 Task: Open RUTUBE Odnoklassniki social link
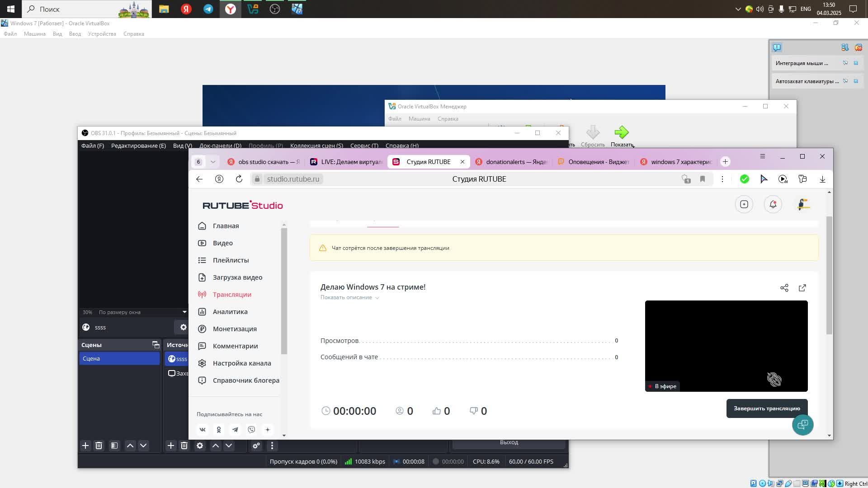pyautogui.click(x=219, y=430)
